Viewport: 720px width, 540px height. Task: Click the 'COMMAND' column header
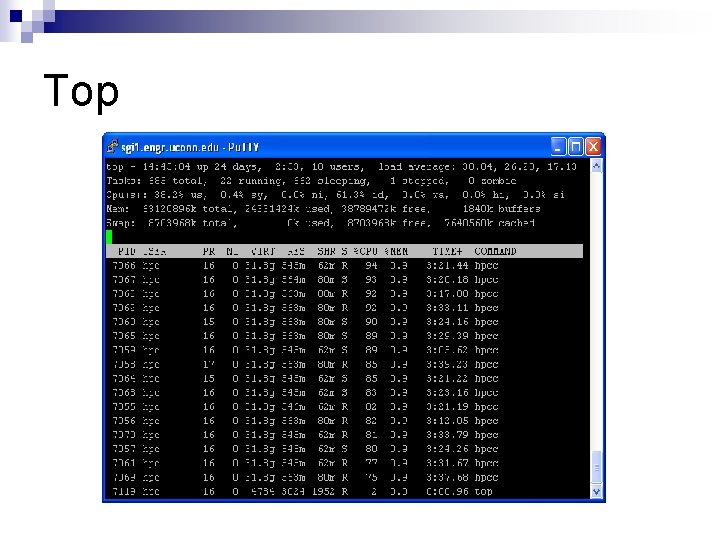495,251
